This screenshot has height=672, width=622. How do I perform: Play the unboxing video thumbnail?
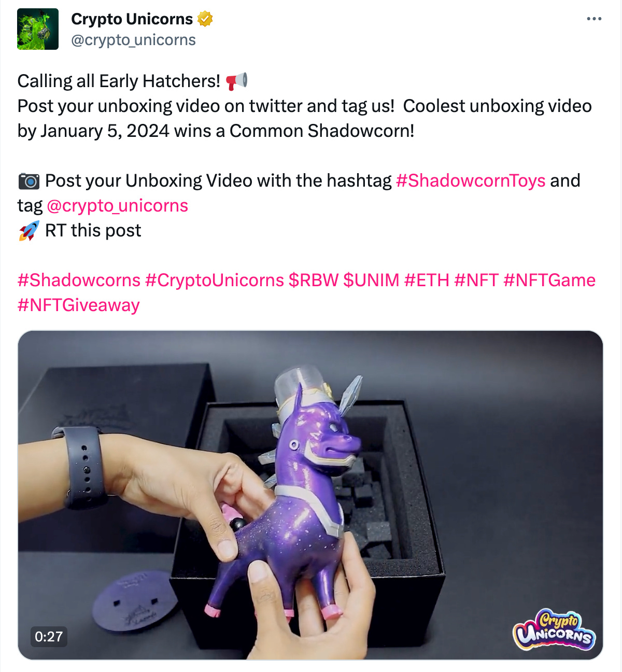point(310,495)
